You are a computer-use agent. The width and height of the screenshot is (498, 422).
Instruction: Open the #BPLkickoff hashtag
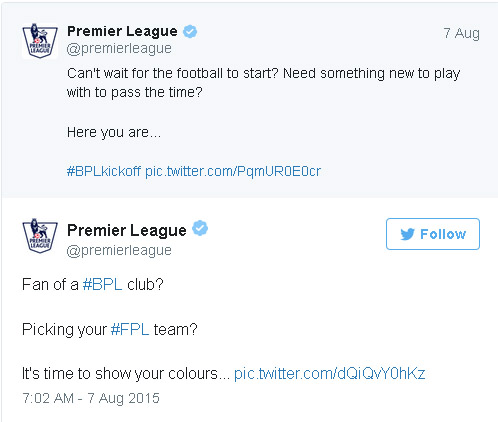(x=104, y=171)
